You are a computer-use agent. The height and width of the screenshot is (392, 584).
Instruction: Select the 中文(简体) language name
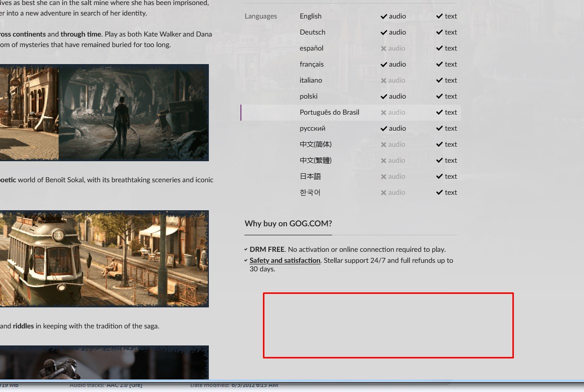(316, 145)
